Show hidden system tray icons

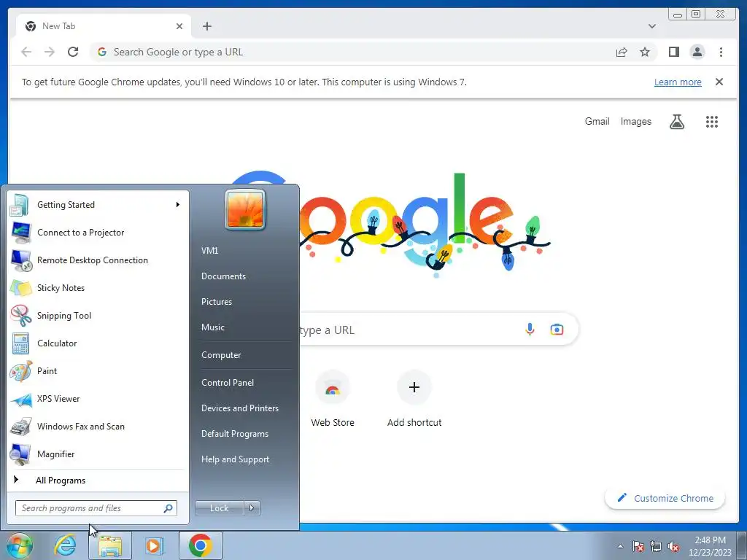tap(620, 546)
